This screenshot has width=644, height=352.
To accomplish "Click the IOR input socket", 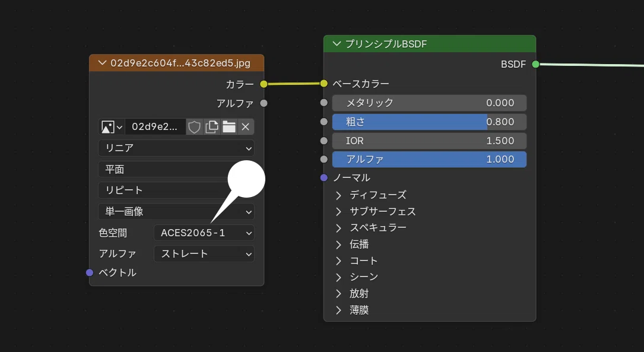I will (x=324, y=141).
